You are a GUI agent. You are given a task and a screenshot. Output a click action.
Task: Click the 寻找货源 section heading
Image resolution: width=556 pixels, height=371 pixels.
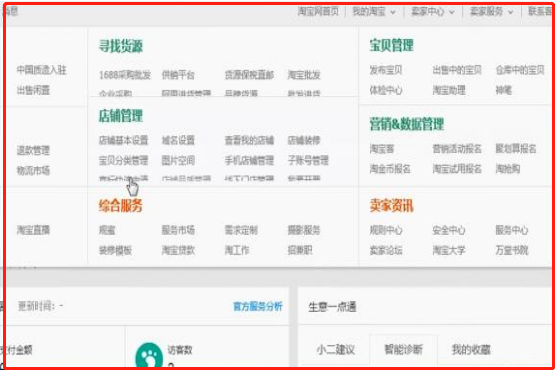click(x=121, y=46)
